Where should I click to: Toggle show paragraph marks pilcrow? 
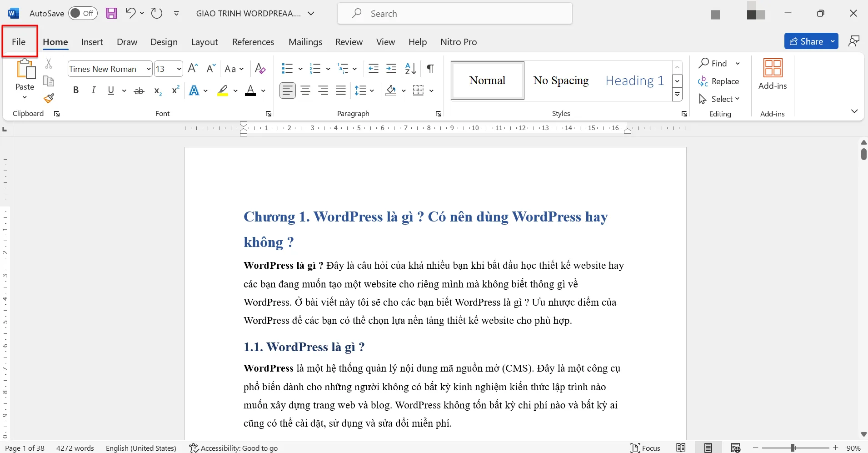tap(430, 69)
